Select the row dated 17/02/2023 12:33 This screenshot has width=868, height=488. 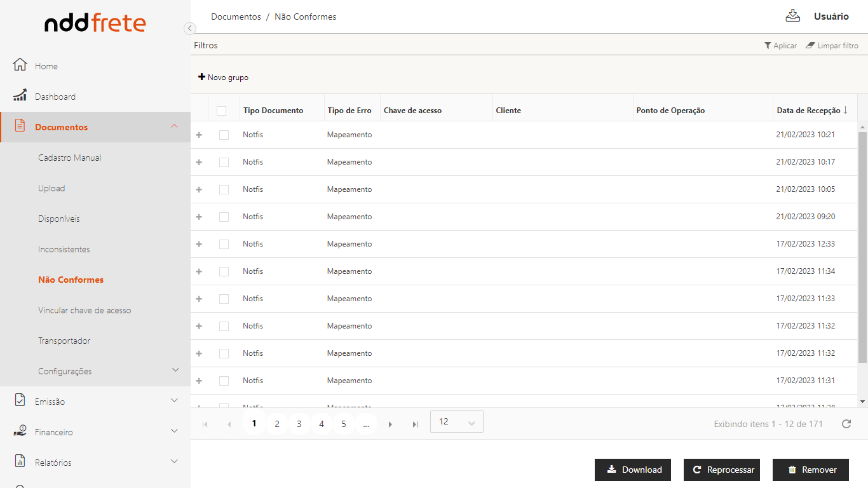(224, 244)
